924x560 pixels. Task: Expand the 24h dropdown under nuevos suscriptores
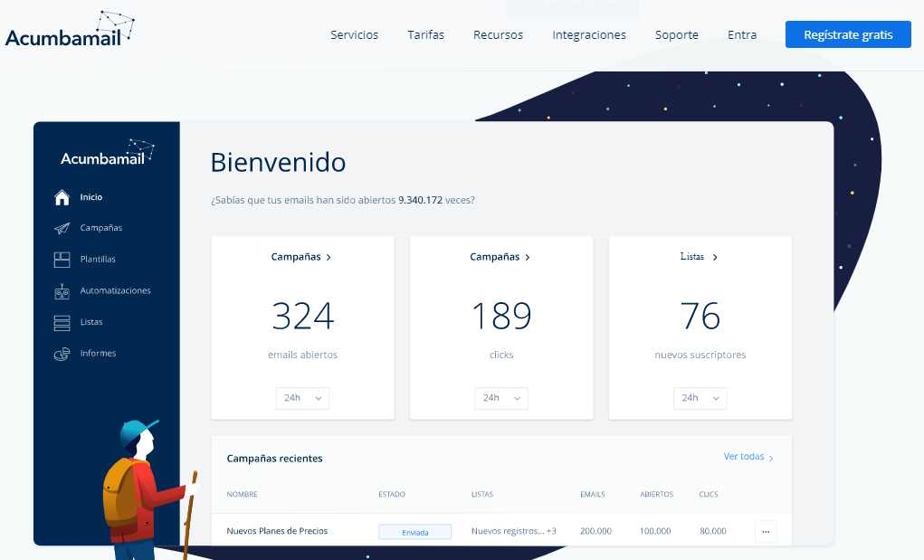pos(700,398)
